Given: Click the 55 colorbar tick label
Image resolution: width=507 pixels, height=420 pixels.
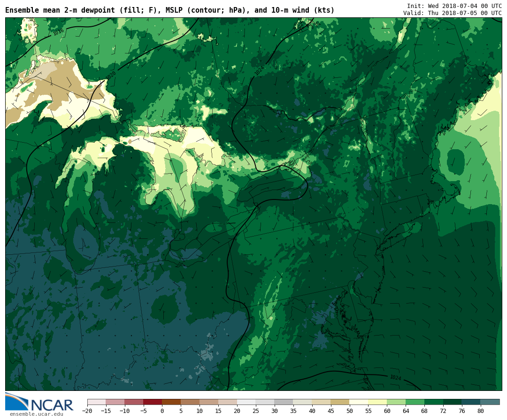Looking at the screenshot, I should [x=369, y=411].
